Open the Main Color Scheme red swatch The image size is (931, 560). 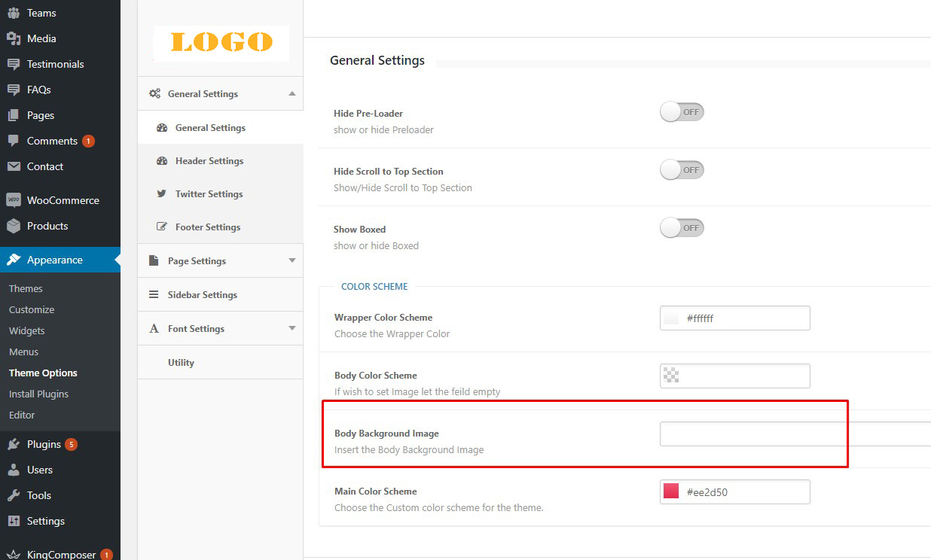671,492
